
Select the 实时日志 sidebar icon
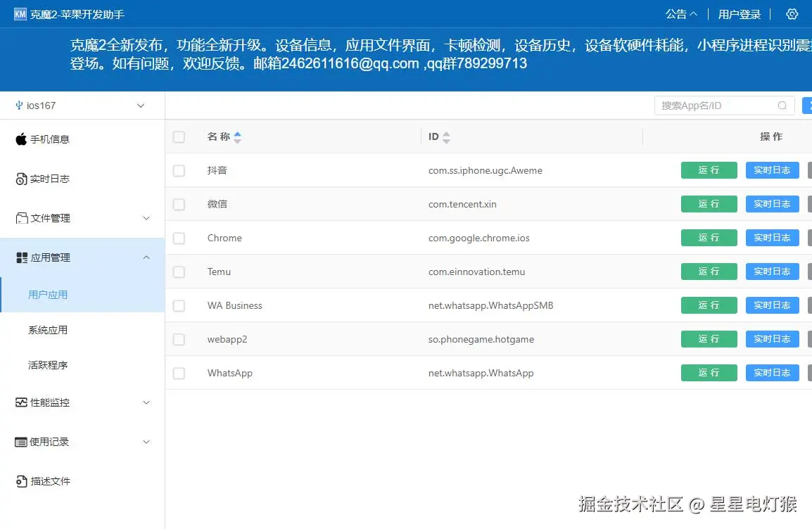[x=20, y=178]
